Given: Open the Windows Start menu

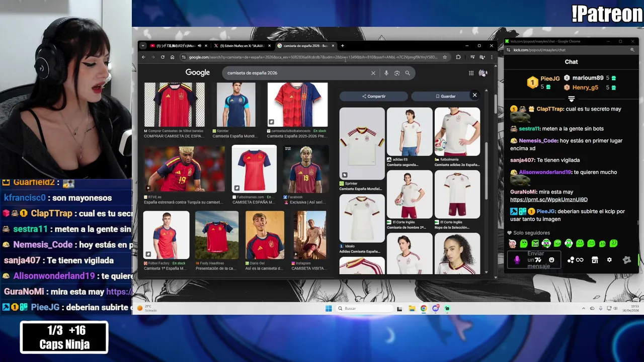Looking at the screenshot, I should click(x=329, y=308).
